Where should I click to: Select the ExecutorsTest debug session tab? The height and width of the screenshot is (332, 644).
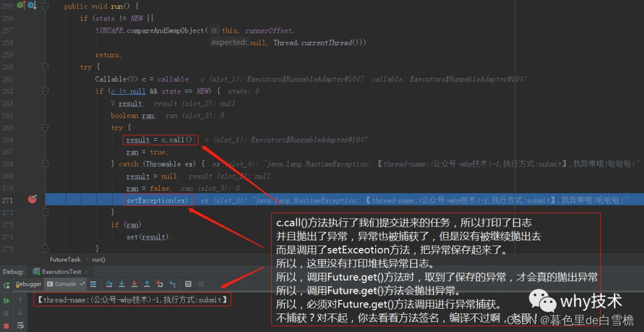coord(61,272)
